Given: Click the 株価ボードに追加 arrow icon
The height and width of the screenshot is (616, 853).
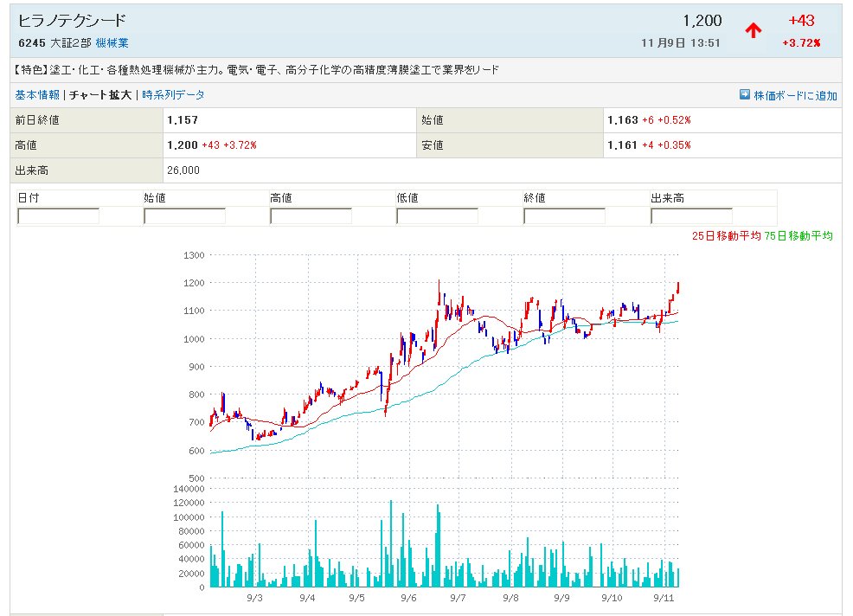Looking at the screenshot, I should click(745, 94).
